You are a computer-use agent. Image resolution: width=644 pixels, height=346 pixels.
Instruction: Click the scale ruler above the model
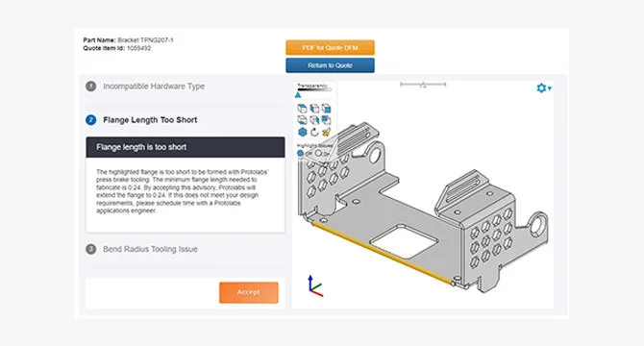tap(423, 85)
